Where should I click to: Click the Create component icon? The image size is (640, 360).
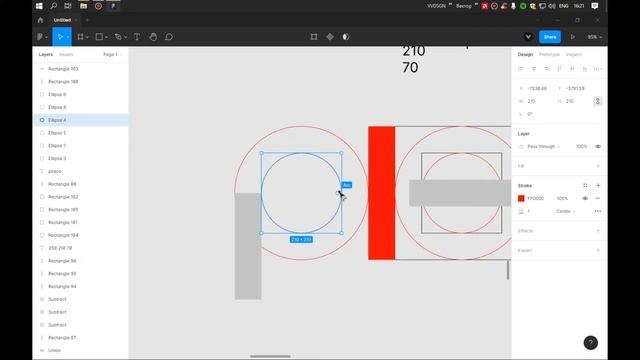point(330,37)
